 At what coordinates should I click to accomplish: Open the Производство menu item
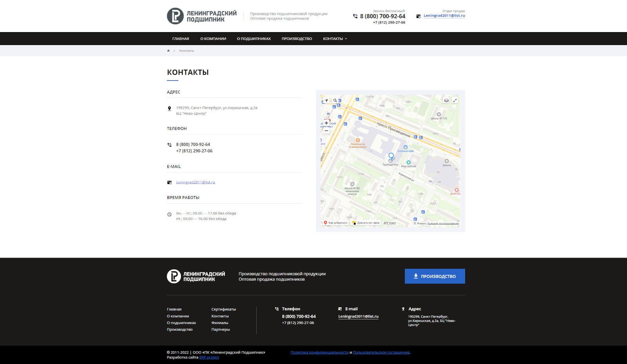click(297, 39)
